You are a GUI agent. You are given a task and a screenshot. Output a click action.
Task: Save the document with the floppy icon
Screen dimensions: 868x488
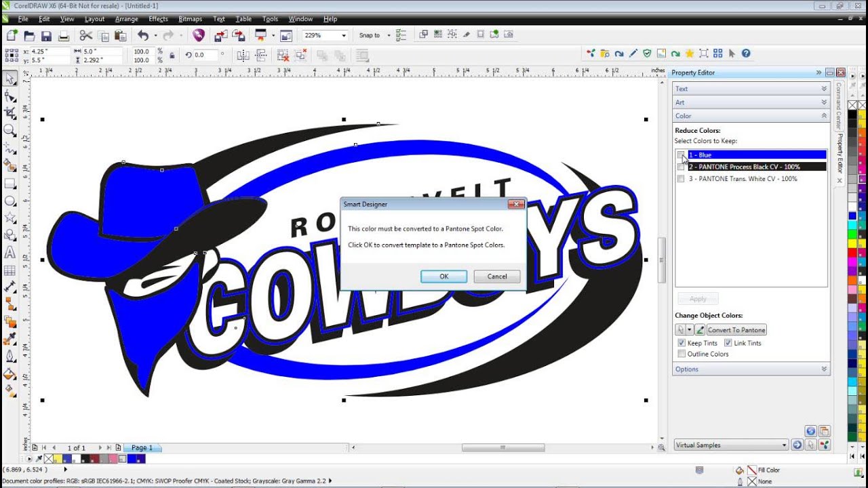pyautogui.click(x=46, y=36)
